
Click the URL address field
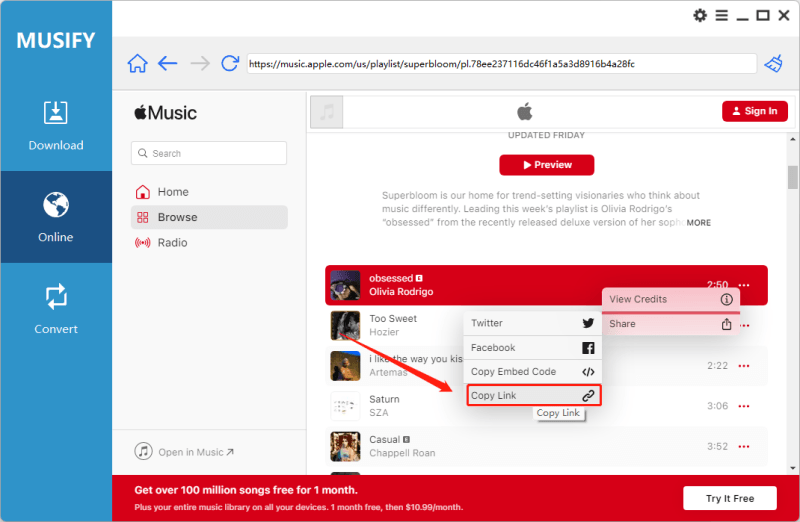(x=502, y=64)
